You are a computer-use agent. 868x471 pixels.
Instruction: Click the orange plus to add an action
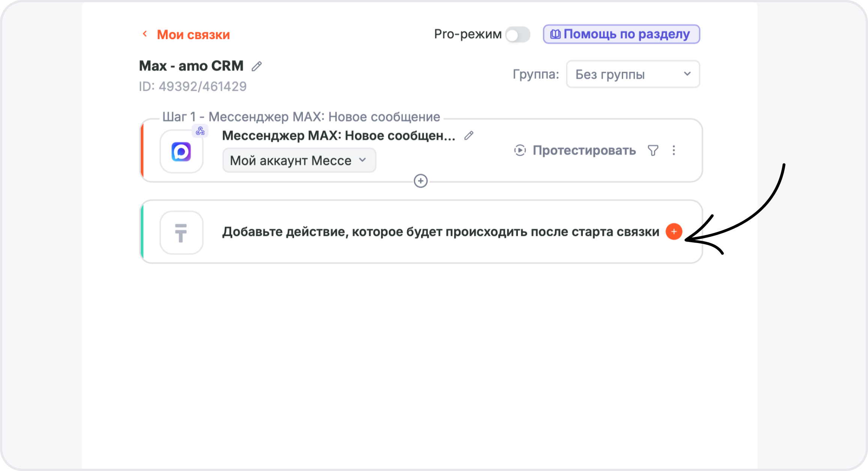click(674, 232)
